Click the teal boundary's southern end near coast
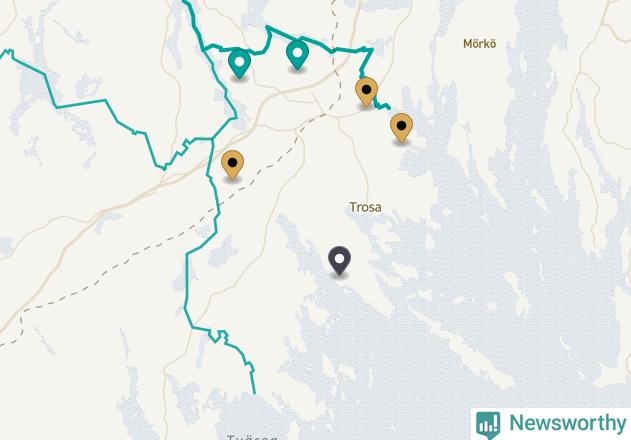631x440 pixels. click(x=254, y=390)
